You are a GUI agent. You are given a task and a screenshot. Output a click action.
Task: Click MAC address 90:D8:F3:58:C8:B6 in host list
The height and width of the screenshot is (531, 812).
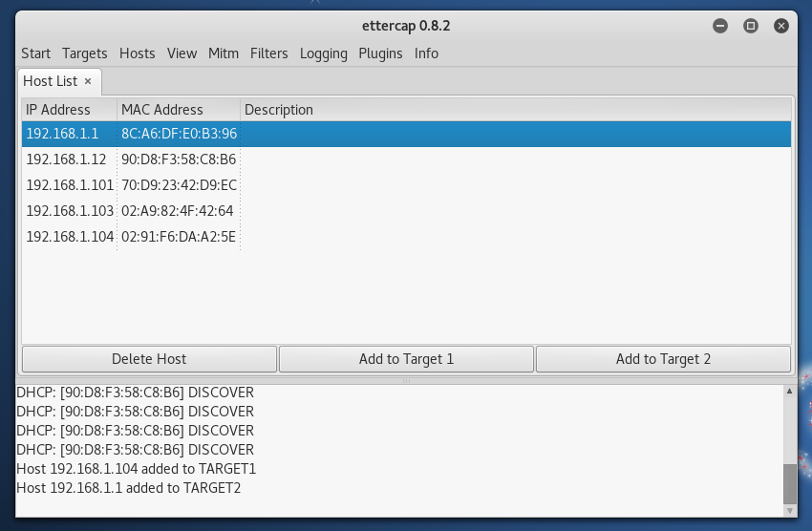coord(179,159)
